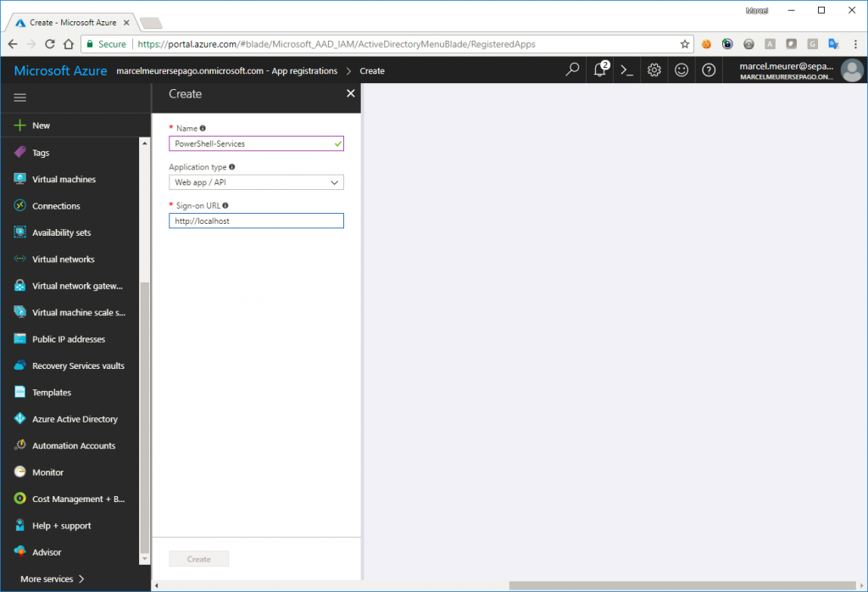
Task: Click the Sign-on URL input field
Action: (256, 221)
